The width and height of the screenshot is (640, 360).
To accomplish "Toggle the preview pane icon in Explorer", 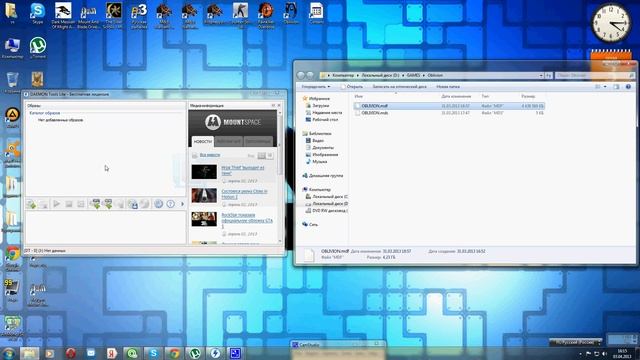I will click(616, 87).
